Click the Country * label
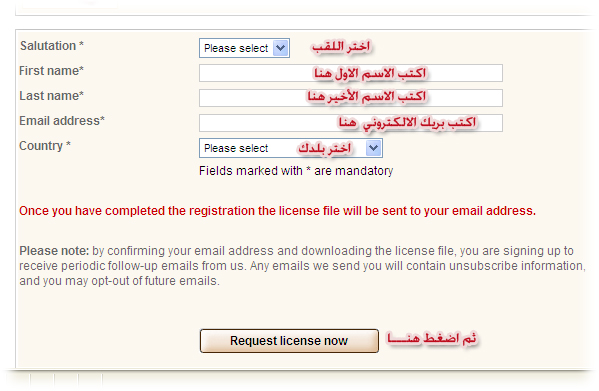Image resolution: width=599 pixels, height=391 pixels. [x=45, y=146]
